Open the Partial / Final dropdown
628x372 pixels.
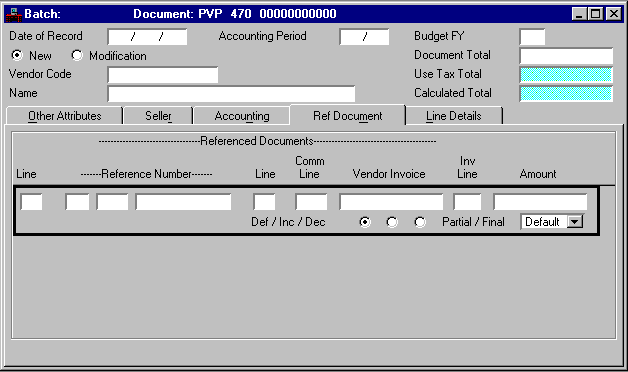[575, 221]
